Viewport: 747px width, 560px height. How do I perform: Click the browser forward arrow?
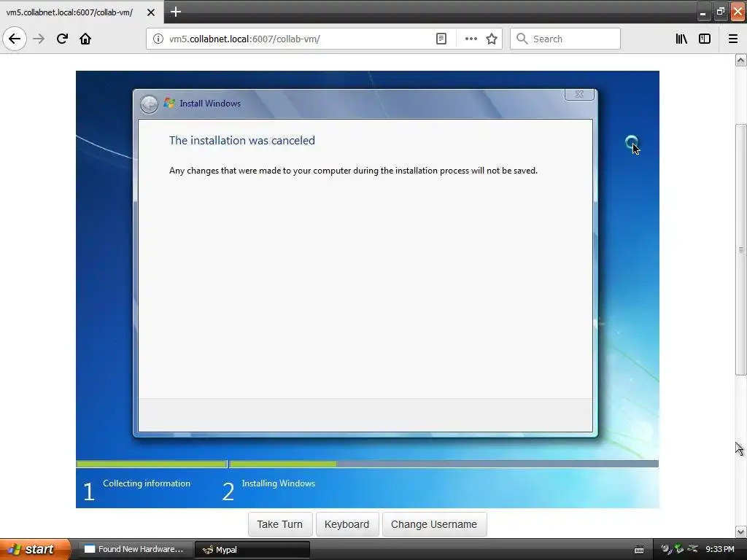39,39
